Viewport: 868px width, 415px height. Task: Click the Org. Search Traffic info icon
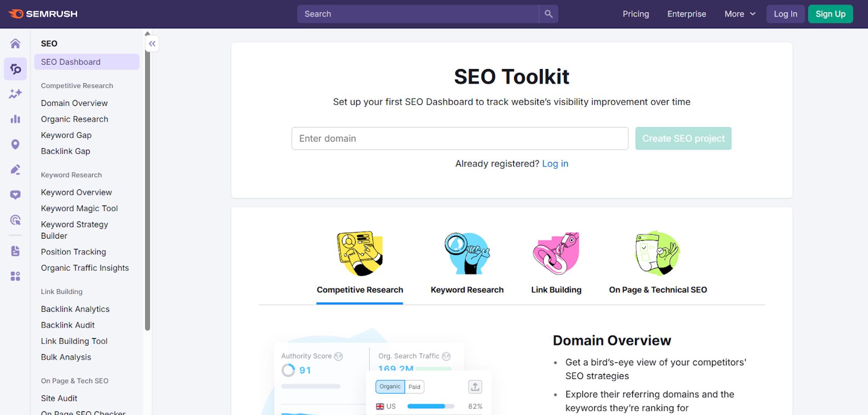point(446,356)
